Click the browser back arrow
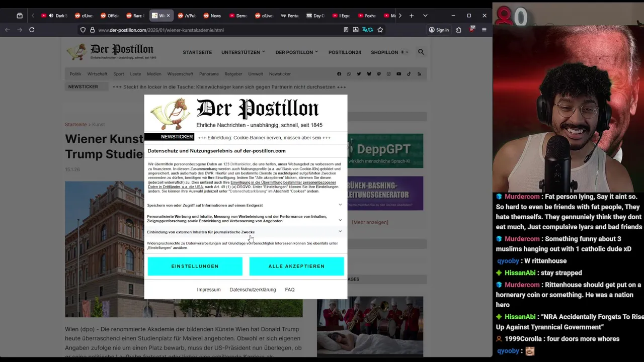 click(8, 30)
